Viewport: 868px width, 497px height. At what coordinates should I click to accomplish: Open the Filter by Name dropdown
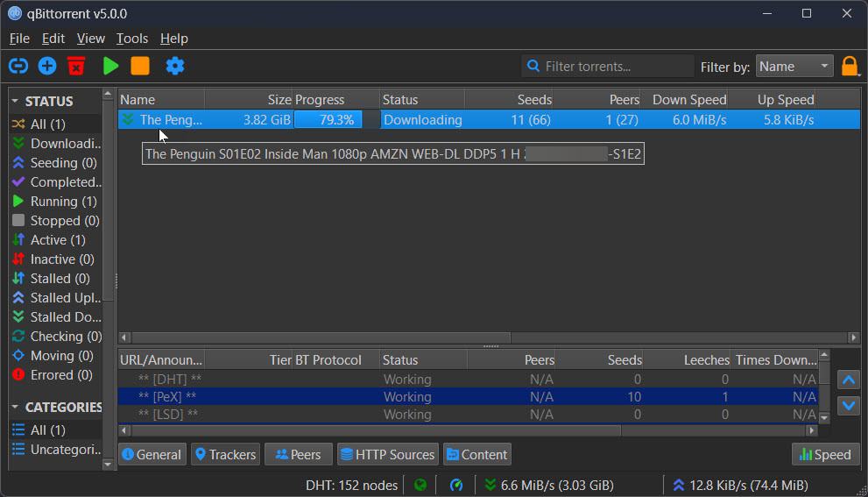(x=794, y=67)
